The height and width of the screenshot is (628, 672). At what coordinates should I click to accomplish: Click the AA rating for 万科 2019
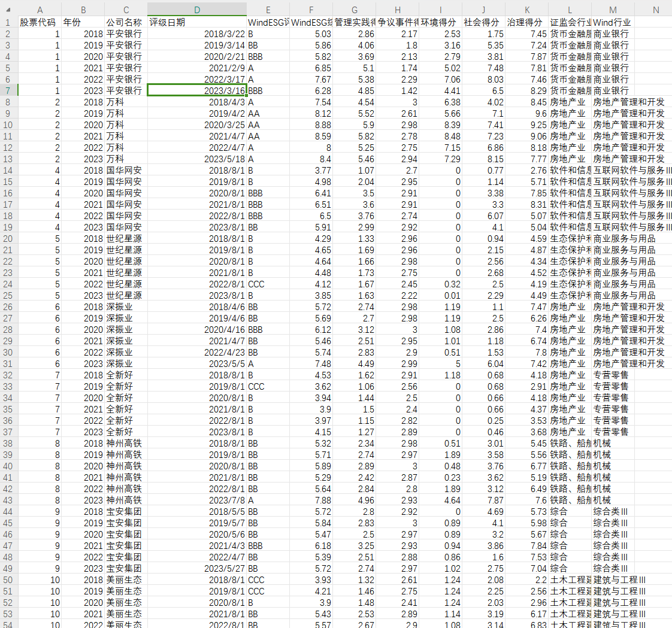click(x=268, y=114)
